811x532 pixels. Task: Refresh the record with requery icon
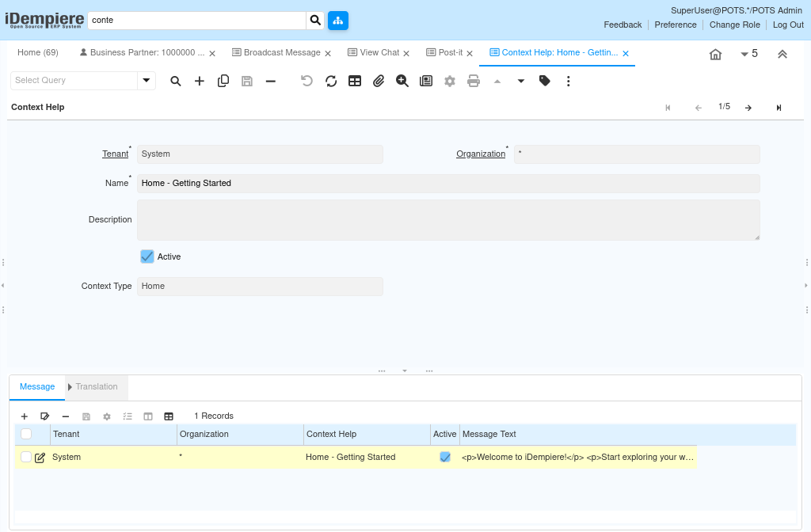(331, 81)
